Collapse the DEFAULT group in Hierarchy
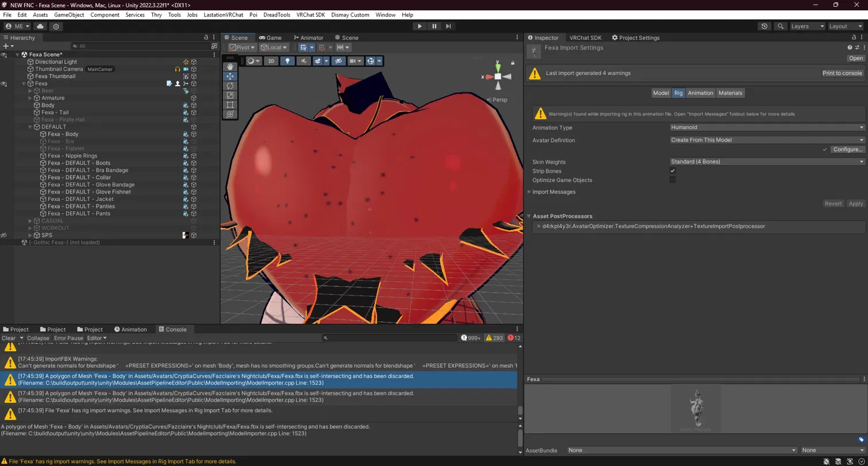The width and height of the screenshot is (868, 466). [30, 127]
